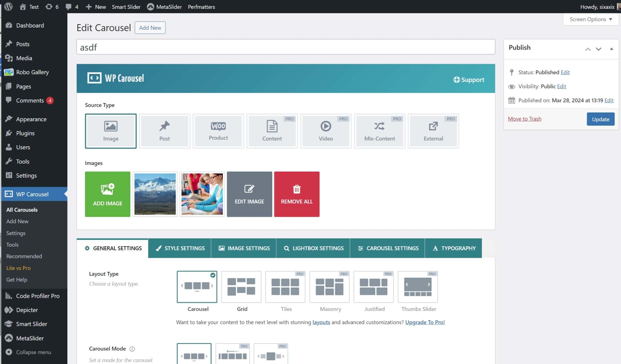621x364 pixels.
Task: Click the Add Image green tile
Action: click(108, 194)
